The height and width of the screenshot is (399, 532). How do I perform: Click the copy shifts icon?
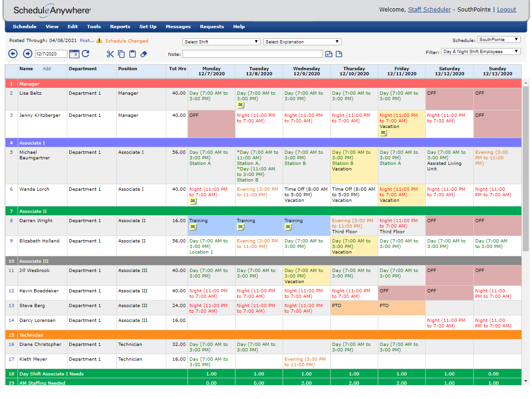pyautogui.click(x=121, y=54)
